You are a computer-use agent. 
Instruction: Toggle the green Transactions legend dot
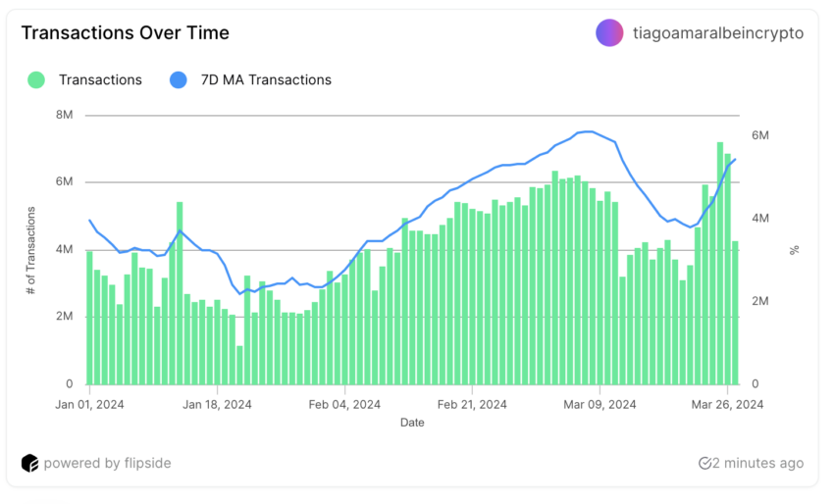[36, 79]
